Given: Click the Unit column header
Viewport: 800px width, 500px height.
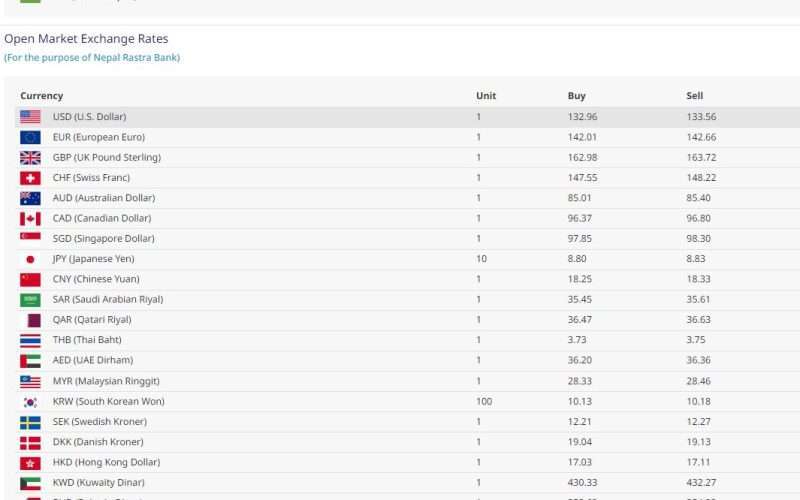Looking at the screenshot, I should pyautogui.click(x=485, y=96).
